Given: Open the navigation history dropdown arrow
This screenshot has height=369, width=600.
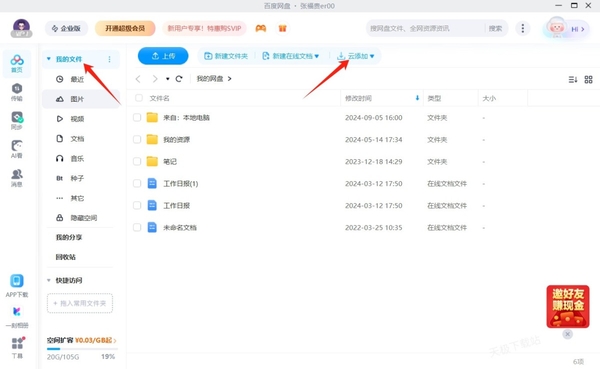Looking at the screenshot, I should coord(167,79).
